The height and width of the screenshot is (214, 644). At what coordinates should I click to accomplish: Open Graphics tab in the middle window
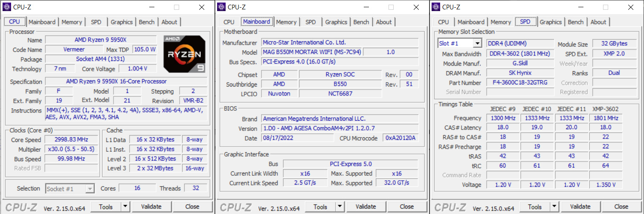click(x=337, y=22)
